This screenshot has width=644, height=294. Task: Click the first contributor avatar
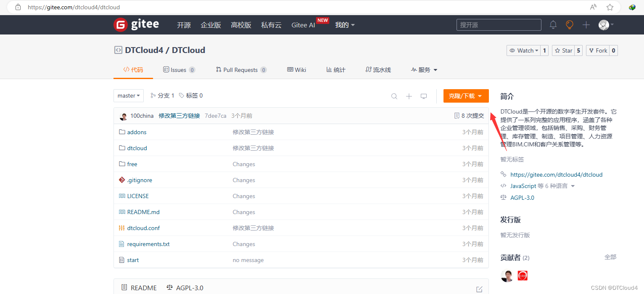point(507,275)
